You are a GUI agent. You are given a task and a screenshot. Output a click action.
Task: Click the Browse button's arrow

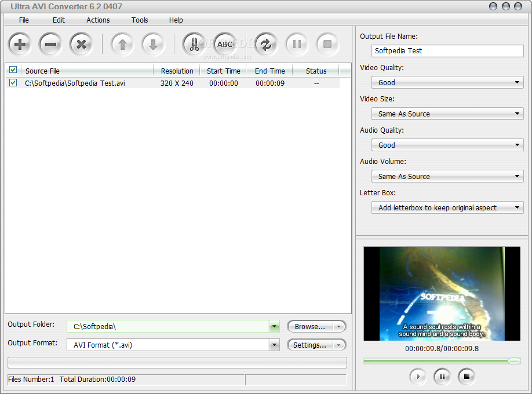tap(338, 326)
